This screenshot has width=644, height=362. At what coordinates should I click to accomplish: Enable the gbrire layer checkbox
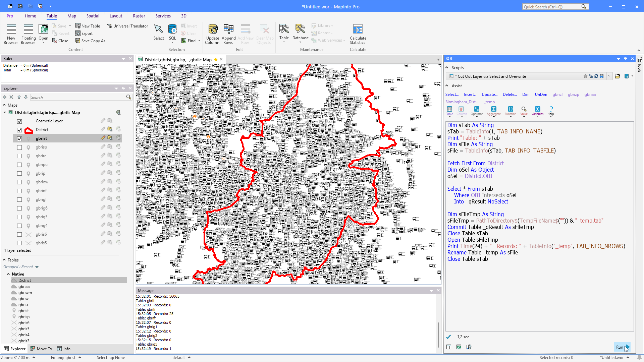[19, 156]
